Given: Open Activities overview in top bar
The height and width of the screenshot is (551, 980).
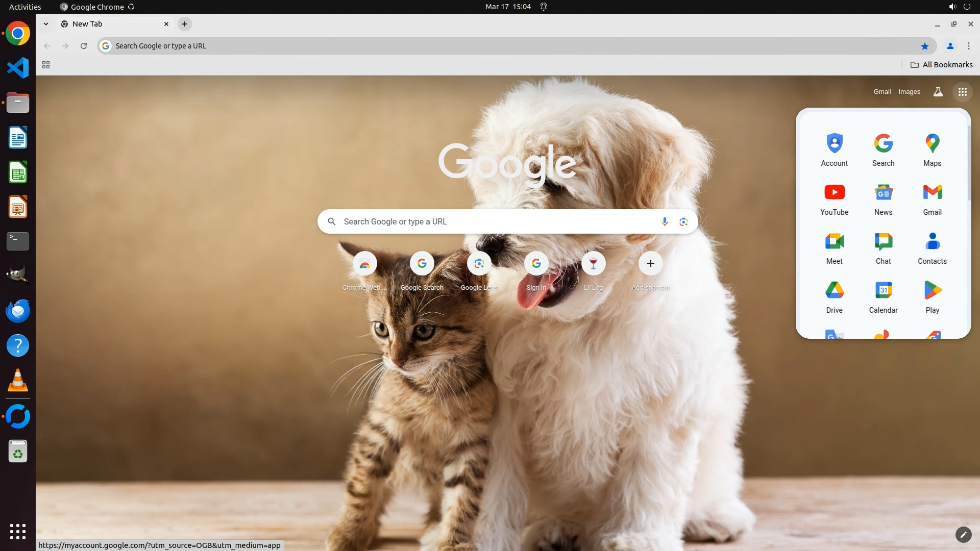Looking at the screenshot, I should (25, 7).
